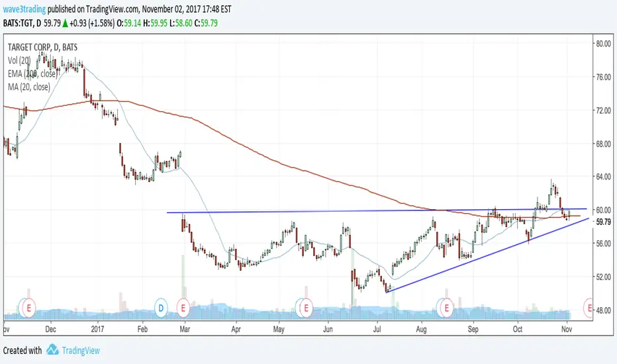Click the 56.00 price axis label
The height and width of the screenshot is (364, 617).
point(603,244)
